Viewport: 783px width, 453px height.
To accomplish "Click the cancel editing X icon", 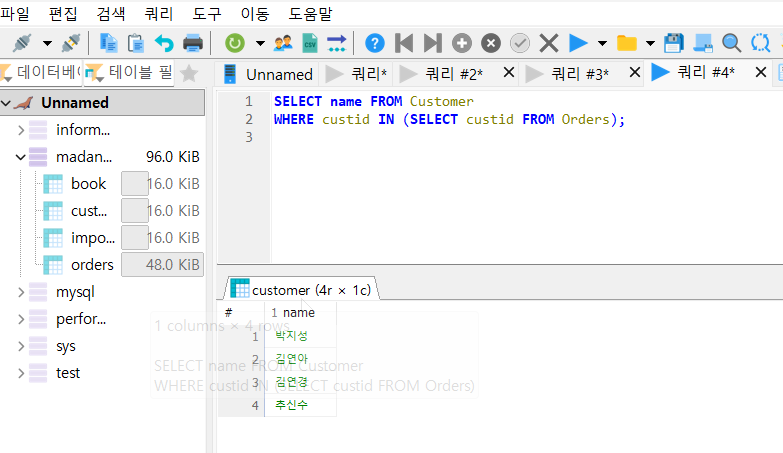I will (x=549, y=43).
